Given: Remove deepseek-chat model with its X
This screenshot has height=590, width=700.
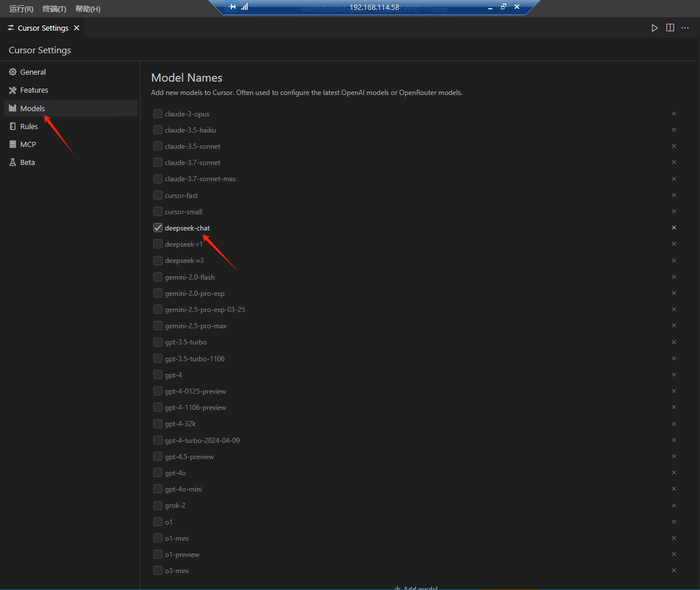Looking at the screenshot, I should [x=674, y=228].
